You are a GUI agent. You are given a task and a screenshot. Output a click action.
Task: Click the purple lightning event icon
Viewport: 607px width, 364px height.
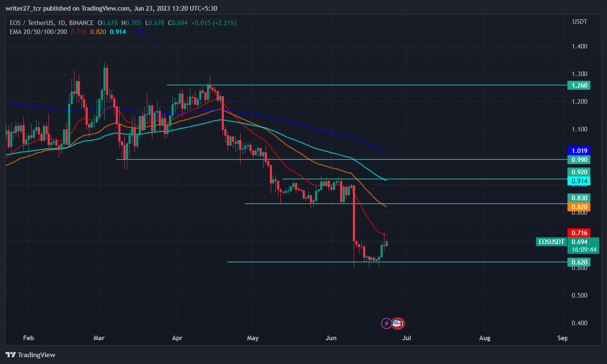coord(386,324)
